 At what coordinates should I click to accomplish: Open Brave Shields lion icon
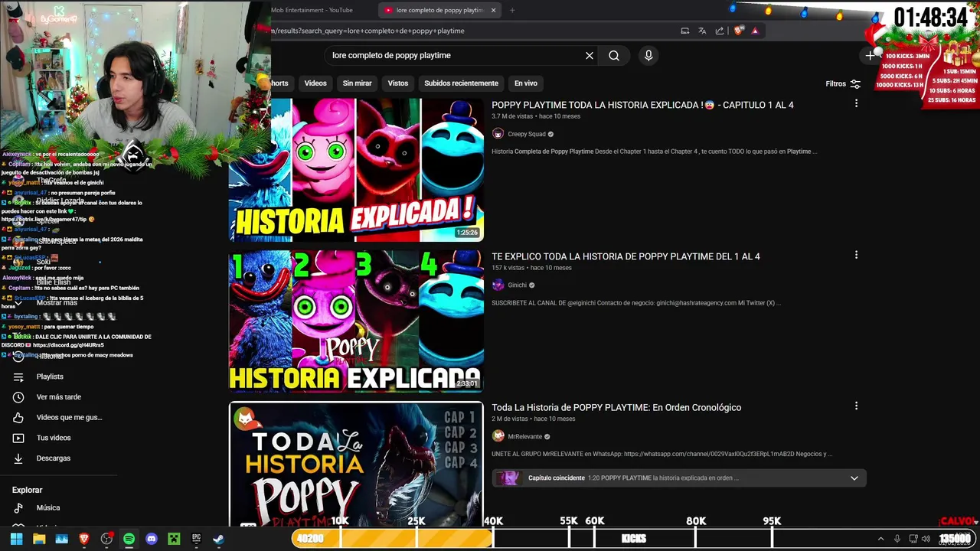738,31
